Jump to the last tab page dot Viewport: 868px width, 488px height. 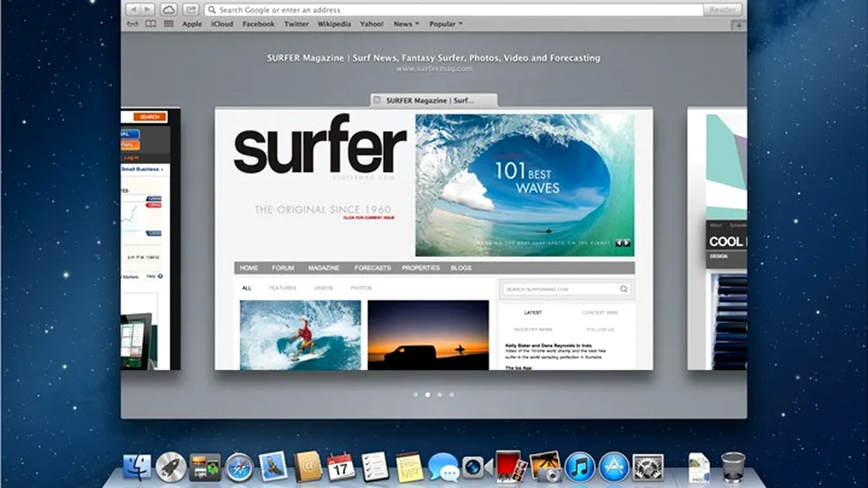click(x=451, y=394)
